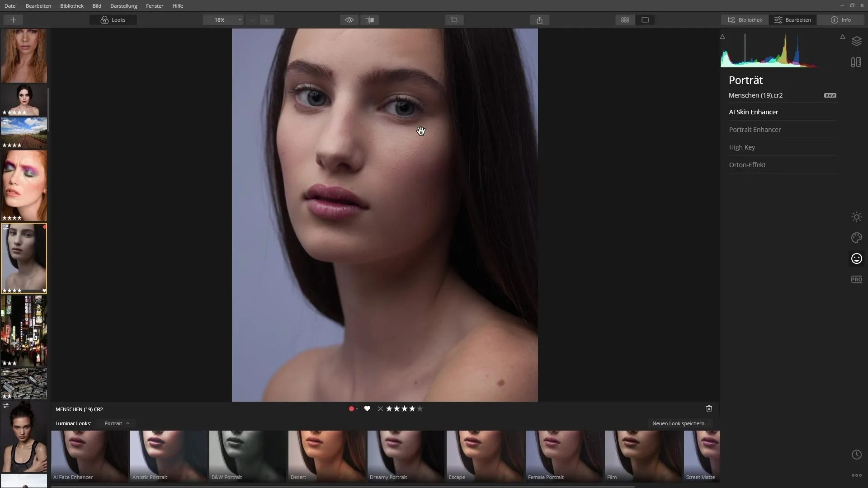868x488 pixels.
Task: Toggle the eye preview original icon
Action: coord(349,20)
